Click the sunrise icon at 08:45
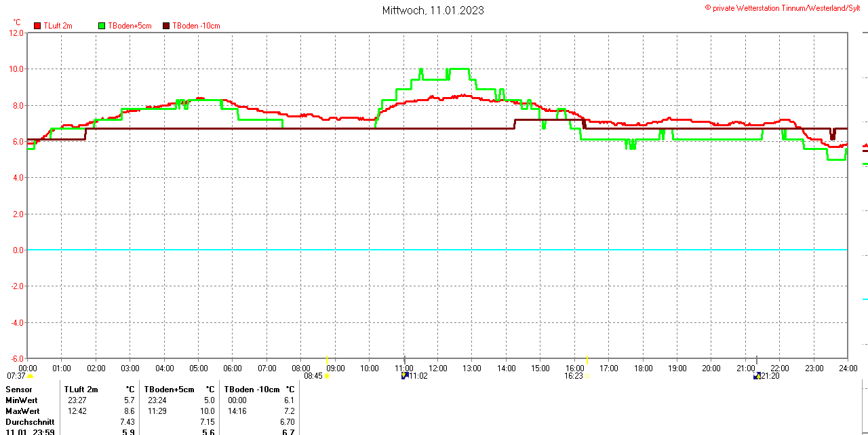868x435 pixels. click(327, 376)
